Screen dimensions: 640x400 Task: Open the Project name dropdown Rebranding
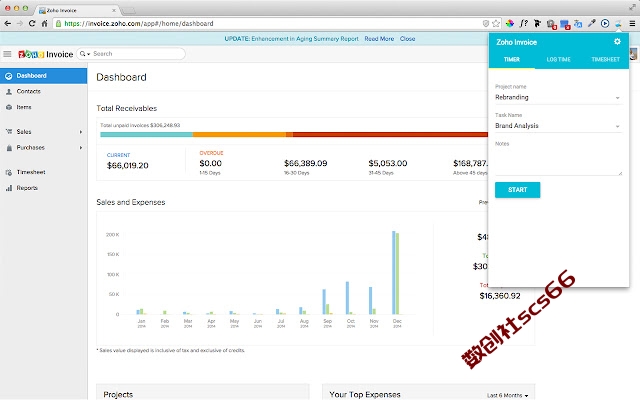[558, 98]
